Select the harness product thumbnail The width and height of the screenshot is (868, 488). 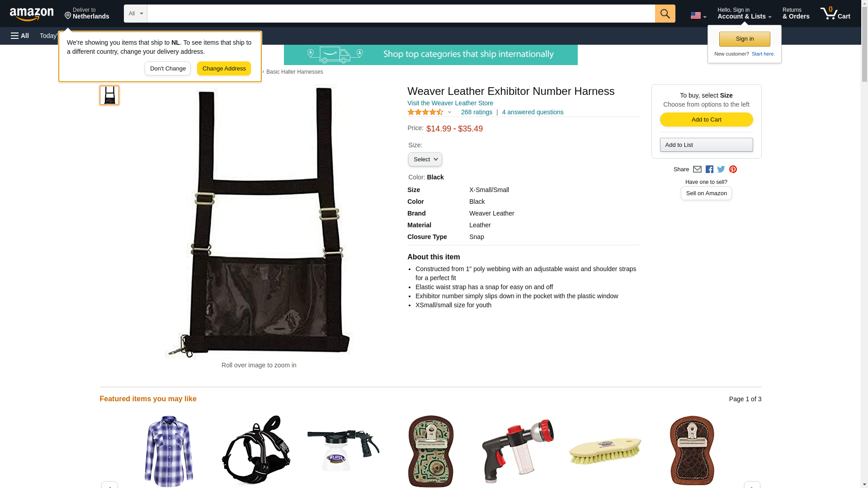109,95
